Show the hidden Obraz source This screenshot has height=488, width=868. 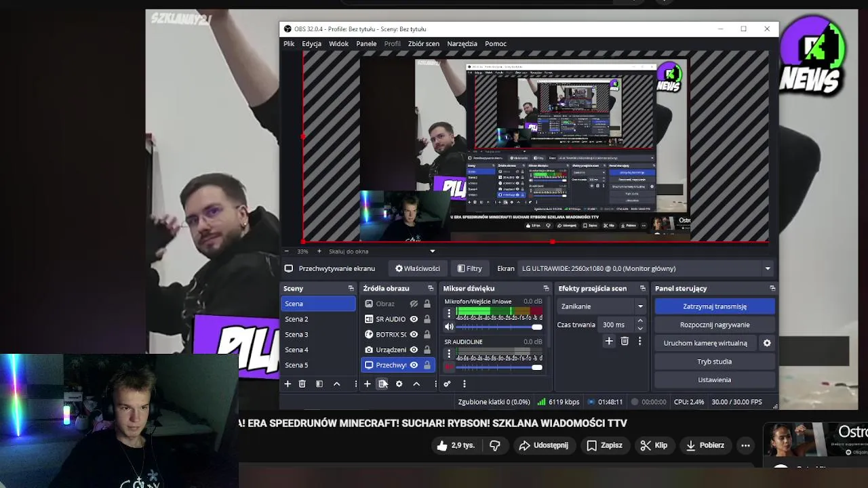pos(414,304)
